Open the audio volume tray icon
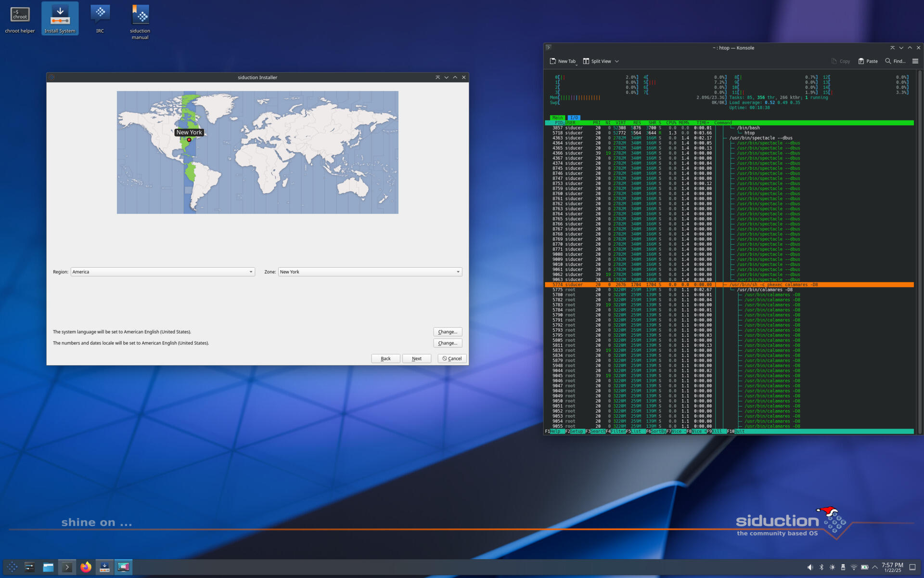Screen dimensions: 924x578 tap(810, 567)
